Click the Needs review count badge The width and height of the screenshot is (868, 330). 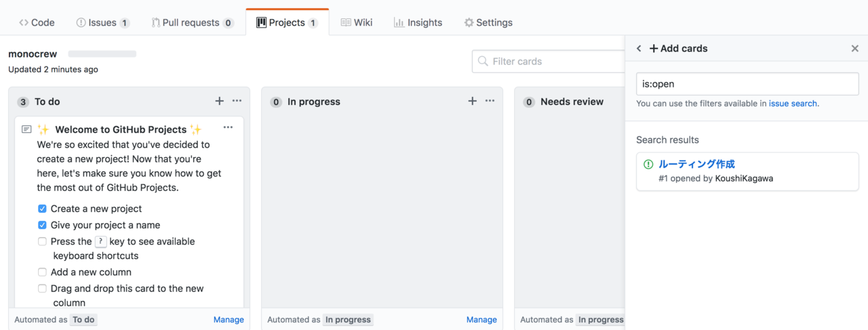(x=529, y=102)
